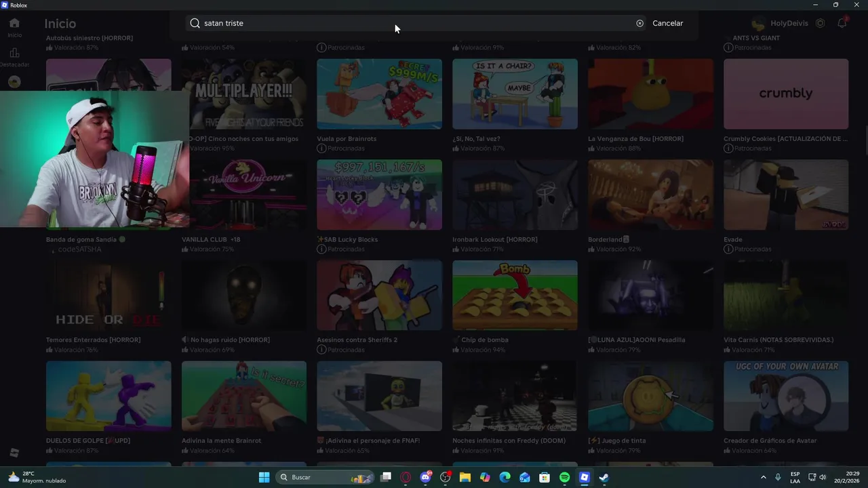Image resolution: width=868 pixels, height=488 pixels.
Task: Click 'Valoración 92%' under Borderland
Action: [x=618, y=249]
